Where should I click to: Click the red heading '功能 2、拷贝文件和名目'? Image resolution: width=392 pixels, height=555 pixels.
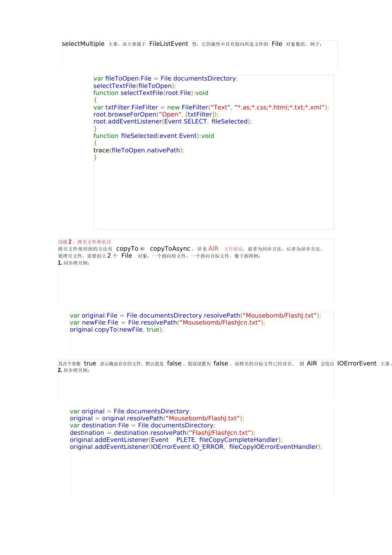(x=84, y=242)
